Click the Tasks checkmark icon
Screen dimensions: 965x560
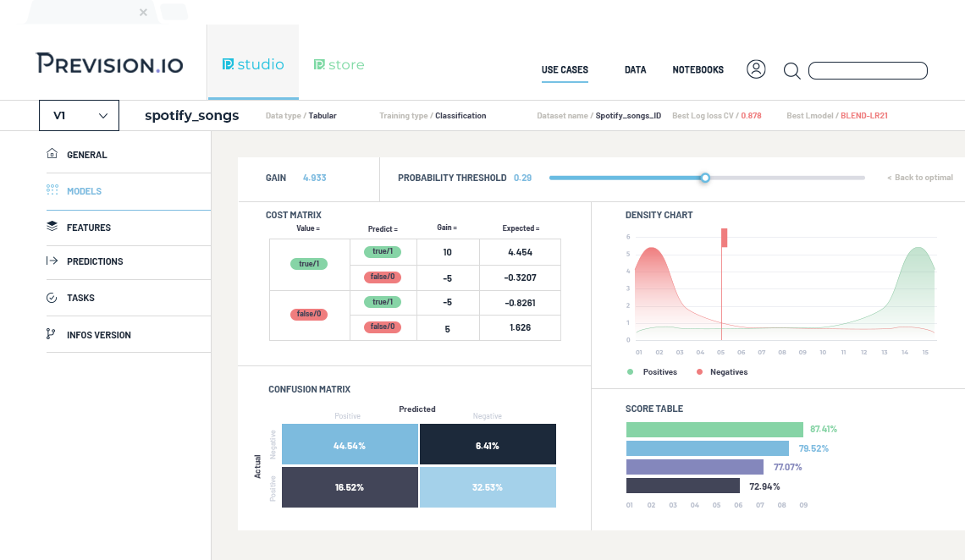(52, 298)
